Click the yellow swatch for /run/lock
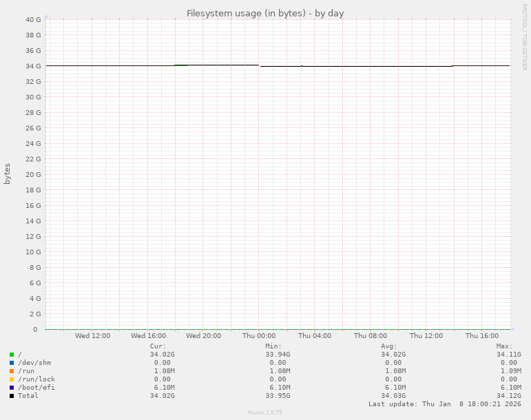Viewport: 531px width, 420px height. pyautogui.click(x=12, y=379)
